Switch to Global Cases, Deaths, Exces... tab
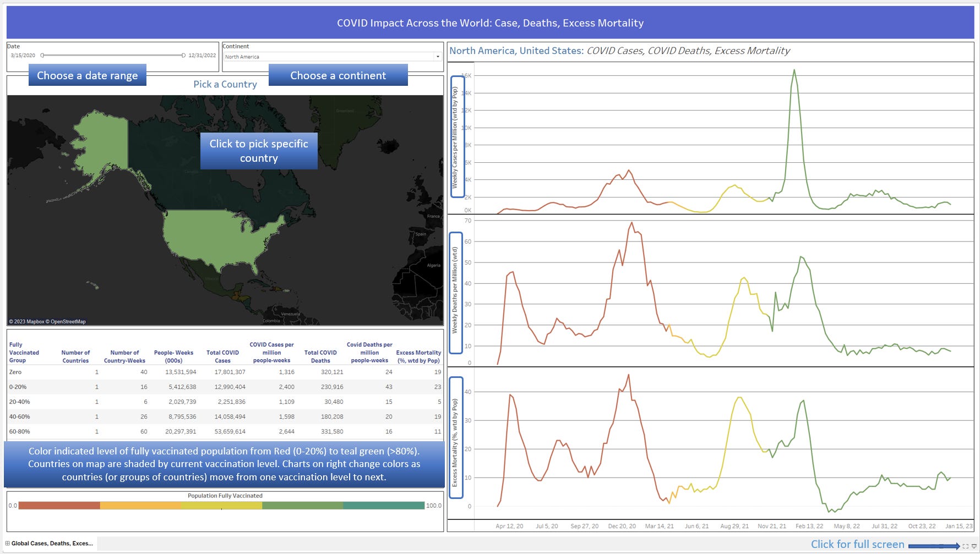The width and height of the screenshot is (980, 554). [x=50, y=544]
